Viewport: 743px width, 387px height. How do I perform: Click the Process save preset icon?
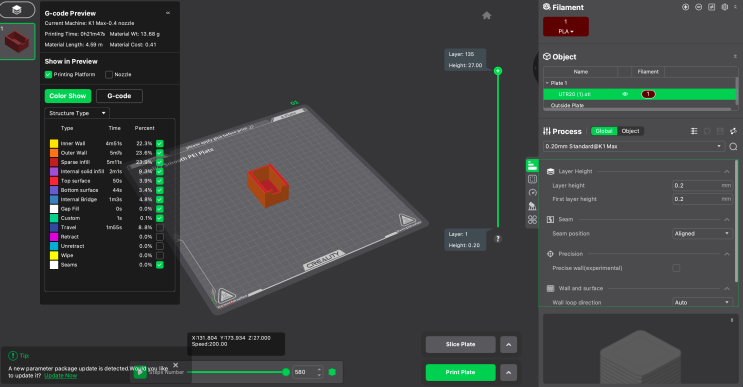click(720, 131)
